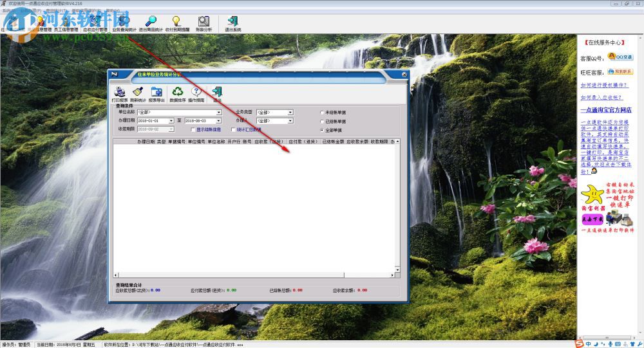Enable the 统计汇总数据 checkbox
The height and width of the screenshot is (348, 644).
coord(233,130)
